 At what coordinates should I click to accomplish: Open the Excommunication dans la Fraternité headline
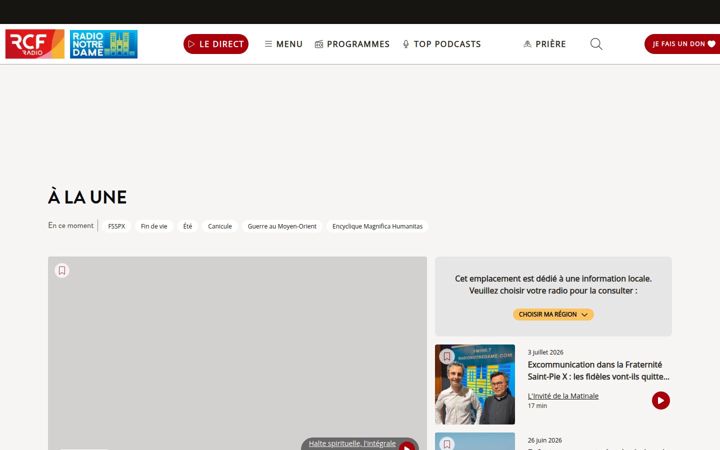(x=598, y=371)
